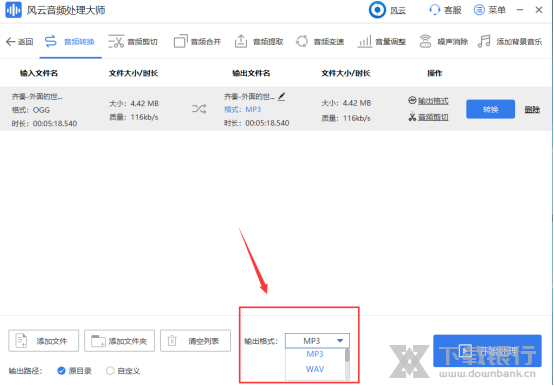
Task: Delete the file with 删除
Action: [x=532, y=109]
